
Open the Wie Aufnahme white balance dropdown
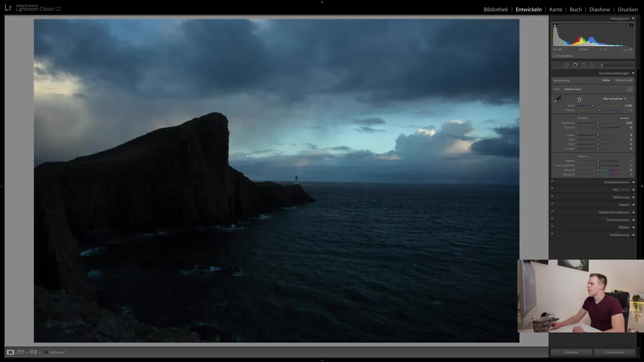click(x=614, y=99)
